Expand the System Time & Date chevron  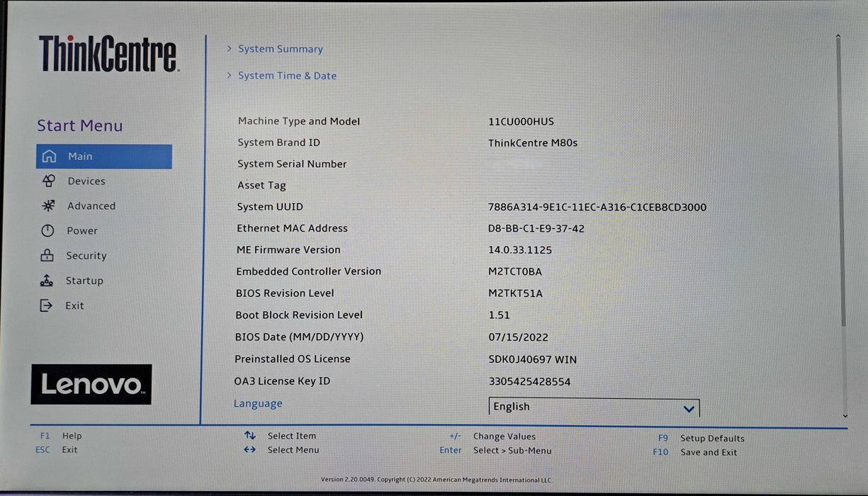tap(228, 75)
